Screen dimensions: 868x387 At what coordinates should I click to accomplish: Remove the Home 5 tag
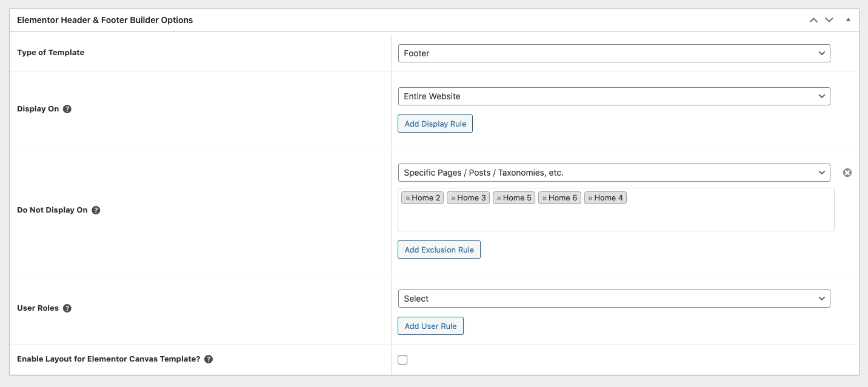499,198
